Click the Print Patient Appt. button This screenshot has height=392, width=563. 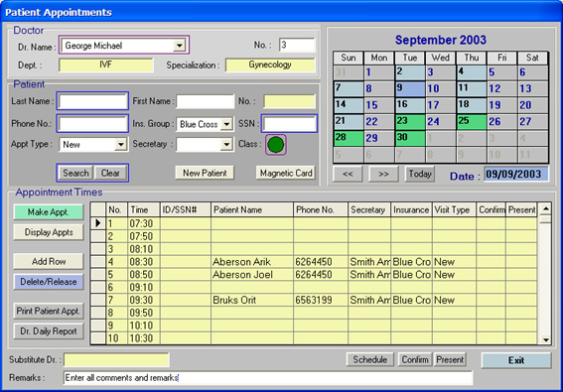49,311
